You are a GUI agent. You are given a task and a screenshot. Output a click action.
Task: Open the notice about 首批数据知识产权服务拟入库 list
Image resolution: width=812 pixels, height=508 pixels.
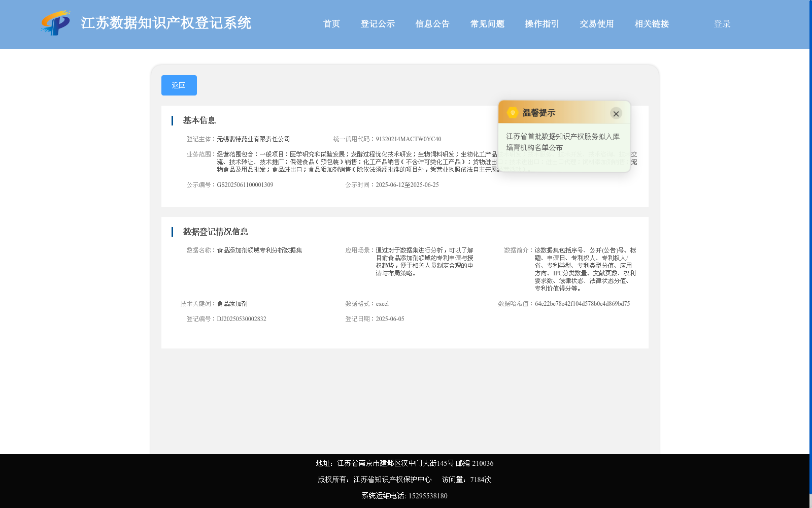[563, 142]
